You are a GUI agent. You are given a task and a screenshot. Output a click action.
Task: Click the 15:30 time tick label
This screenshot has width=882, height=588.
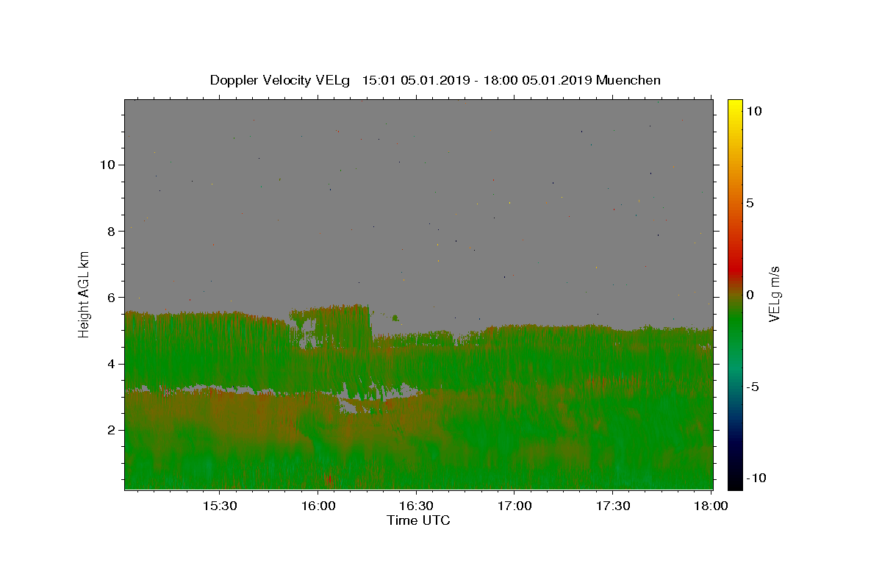(220, 506)
